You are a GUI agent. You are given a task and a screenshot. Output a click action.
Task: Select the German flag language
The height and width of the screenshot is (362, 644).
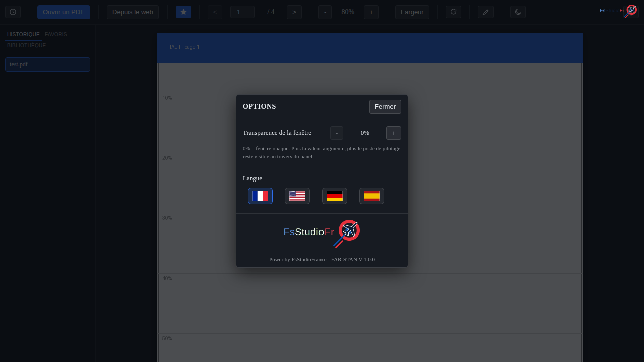pyautogui.click(x=335, y=196)
